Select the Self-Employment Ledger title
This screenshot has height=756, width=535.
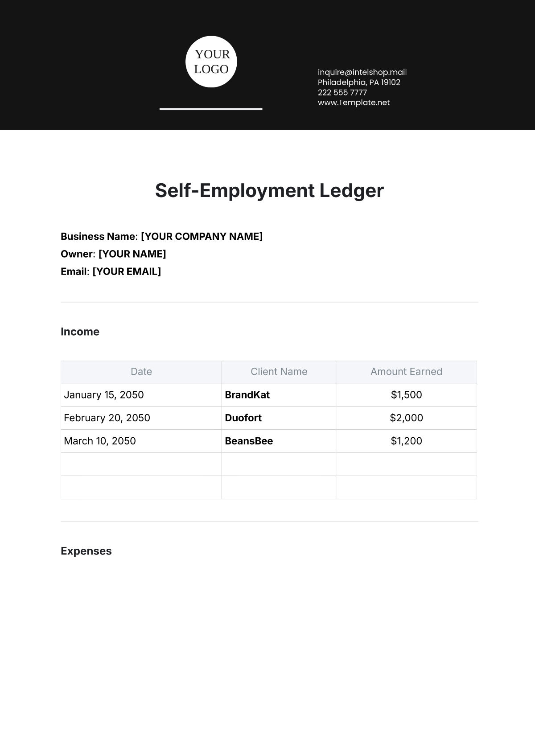point(269,191)
